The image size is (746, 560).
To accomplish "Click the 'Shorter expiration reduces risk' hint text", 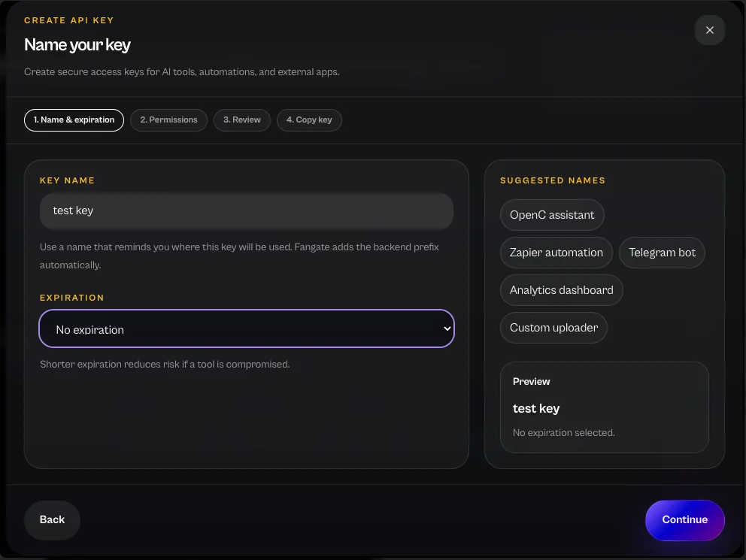I will coord(165,364).
